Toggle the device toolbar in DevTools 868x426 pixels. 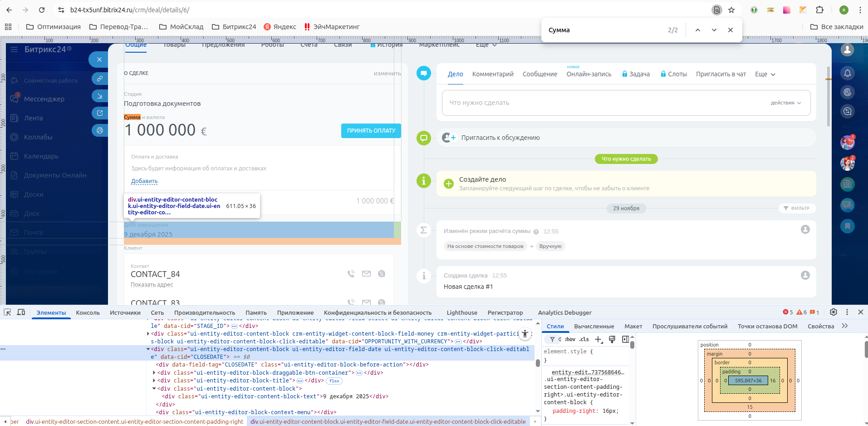click(21, 312)
